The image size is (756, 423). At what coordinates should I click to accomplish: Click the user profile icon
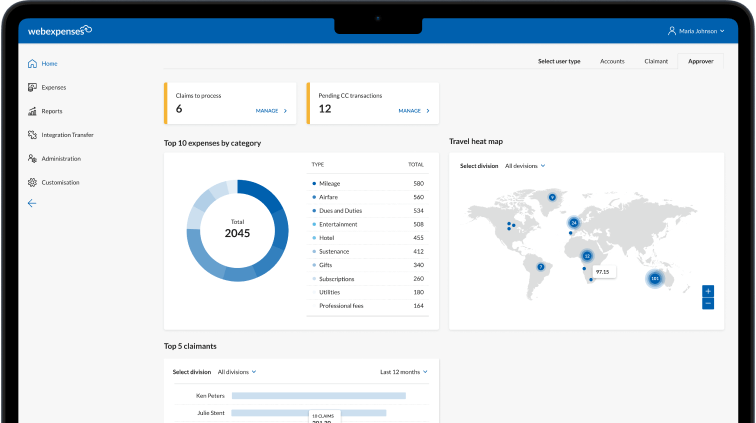672,31
